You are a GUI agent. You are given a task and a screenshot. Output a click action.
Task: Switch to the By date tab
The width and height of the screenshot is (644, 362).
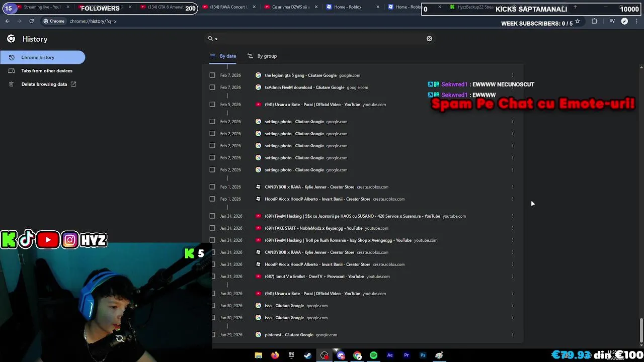point(223,56)
